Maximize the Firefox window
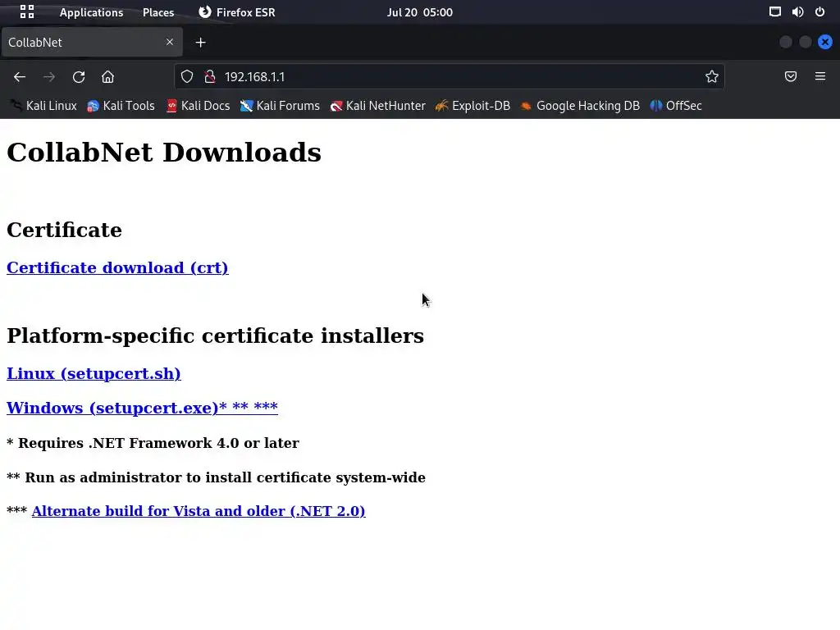The height and width of the screenshot is (630, 840). pos(806,43)
